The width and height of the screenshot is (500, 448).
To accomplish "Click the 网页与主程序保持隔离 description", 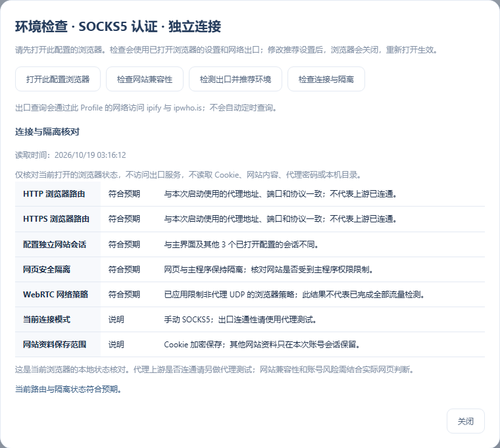I will click(x=269, y=270).
